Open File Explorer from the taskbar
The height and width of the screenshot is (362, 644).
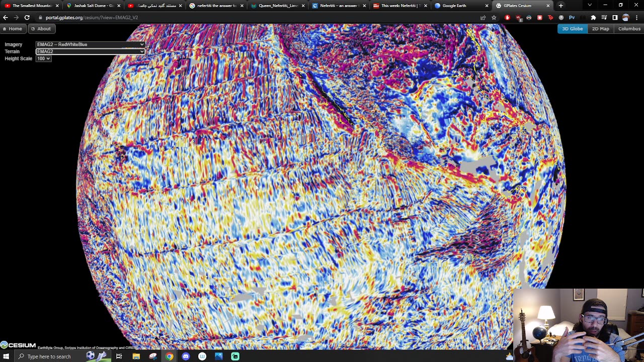click(136, 356)
